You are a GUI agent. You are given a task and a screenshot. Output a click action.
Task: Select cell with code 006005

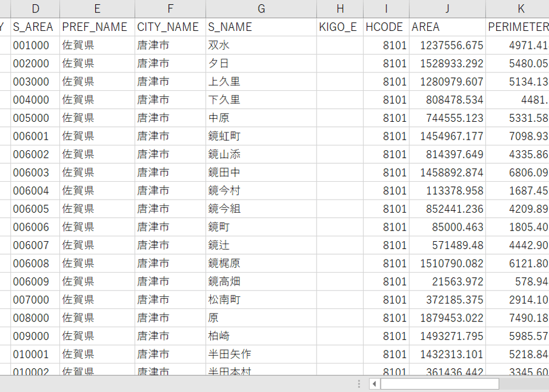click(36, 209)
